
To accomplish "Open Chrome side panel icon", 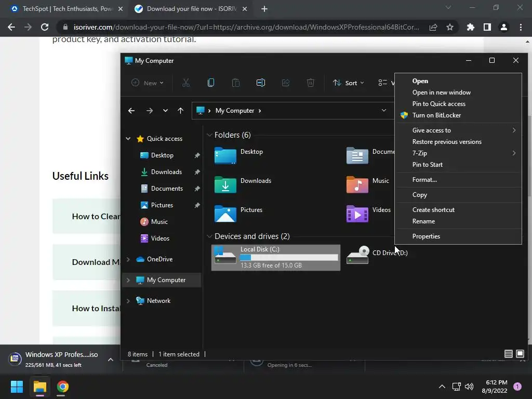I will coord(487,27).
